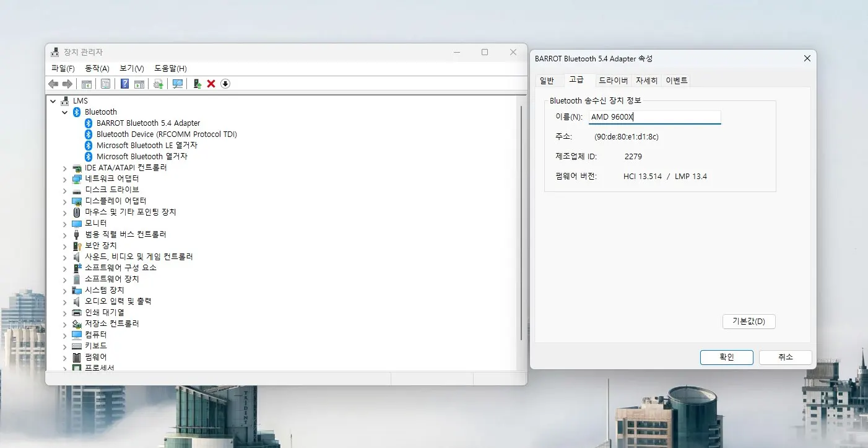Open the 동작(A) menu
Viewport: 868px width, 448px height.
(97, 68)
